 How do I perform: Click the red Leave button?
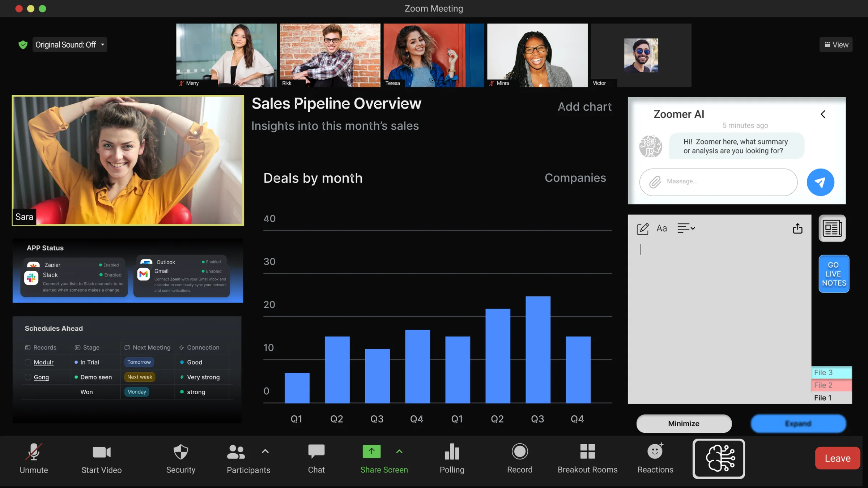click(837, 458)
